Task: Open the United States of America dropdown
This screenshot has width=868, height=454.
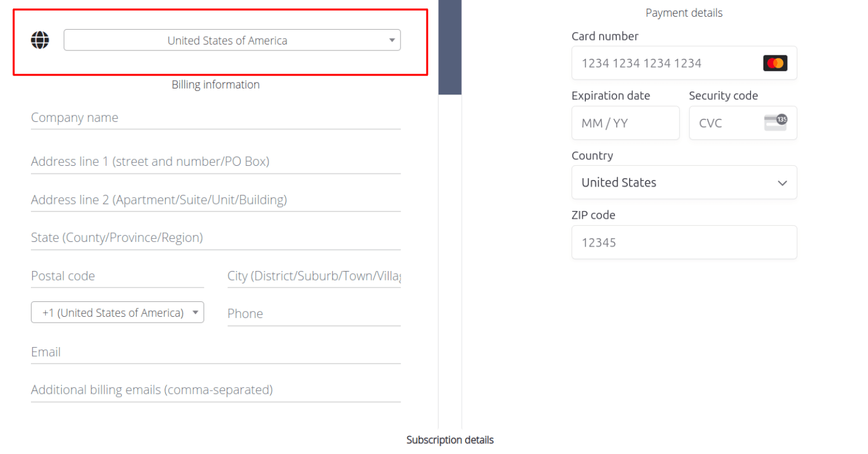Action: 232,40
